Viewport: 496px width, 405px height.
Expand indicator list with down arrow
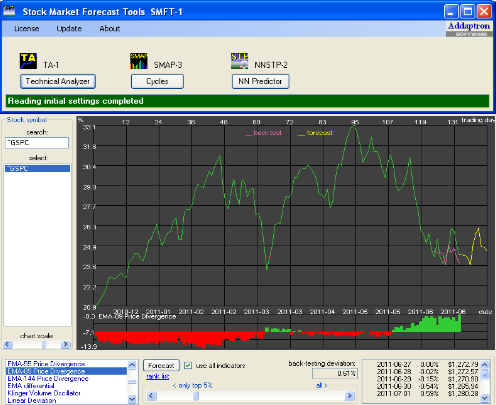(x=132, y=399)
